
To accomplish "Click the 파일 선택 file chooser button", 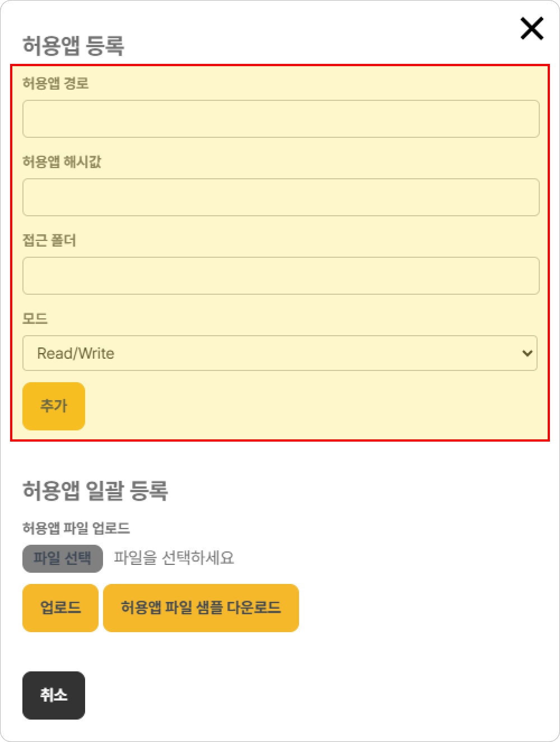I will [x=62, y=558].
